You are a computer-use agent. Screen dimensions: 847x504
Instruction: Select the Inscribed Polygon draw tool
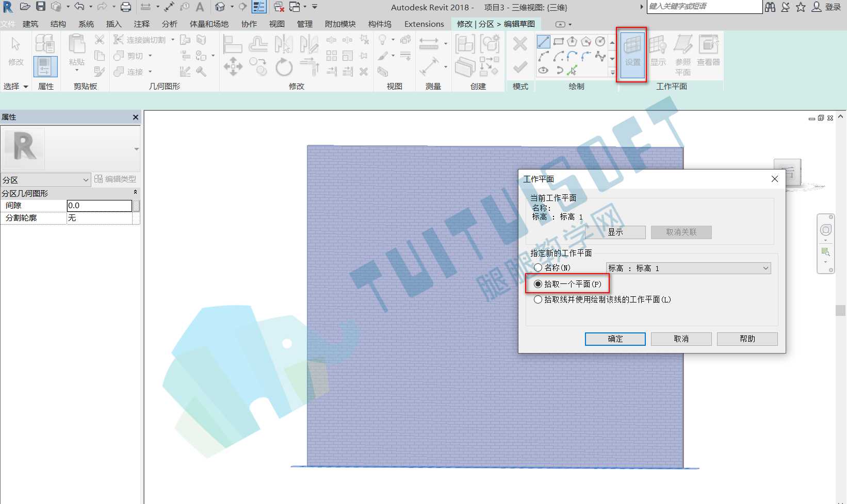point(573,42)
